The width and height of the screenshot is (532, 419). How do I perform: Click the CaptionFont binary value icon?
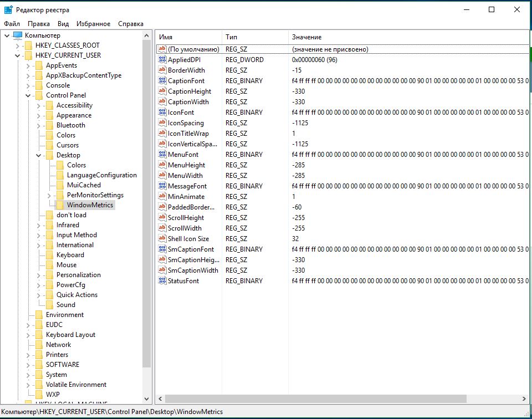pyautogui.click(x=162, y=81)
